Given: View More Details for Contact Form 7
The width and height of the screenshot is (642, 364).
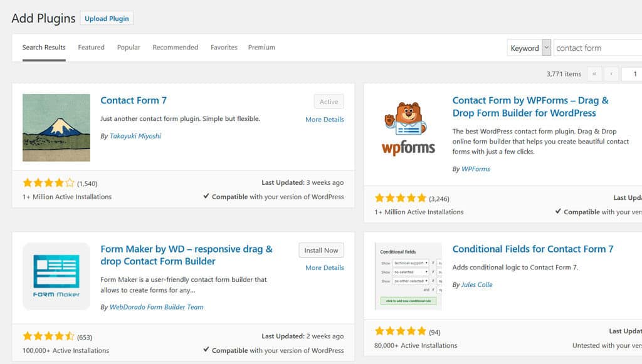Looking at the screenshot, I should (325, 120).
